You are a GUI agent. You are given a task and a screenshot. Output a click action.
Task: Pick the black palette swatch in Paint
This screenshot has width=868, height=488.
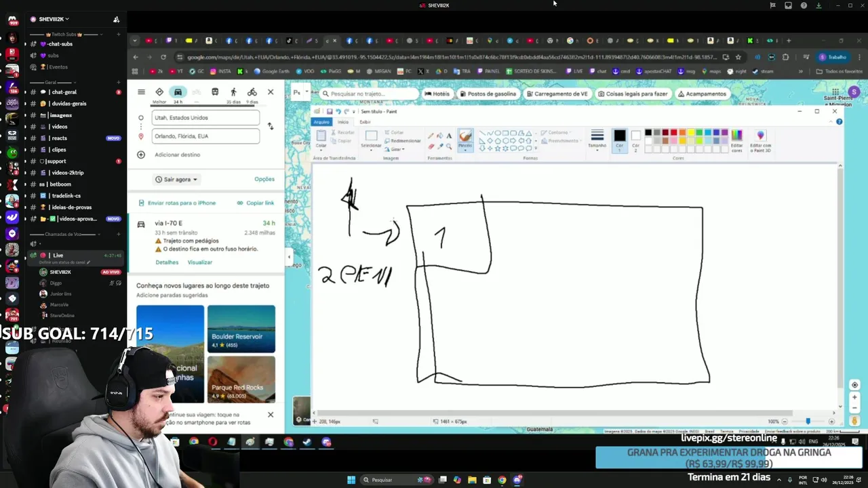tap(648, 133)
